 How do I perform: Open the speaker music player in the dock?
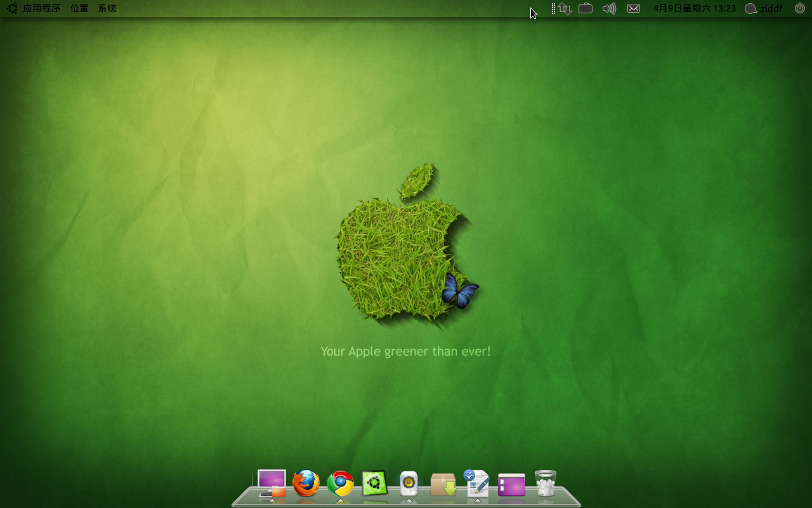[409, 484]
